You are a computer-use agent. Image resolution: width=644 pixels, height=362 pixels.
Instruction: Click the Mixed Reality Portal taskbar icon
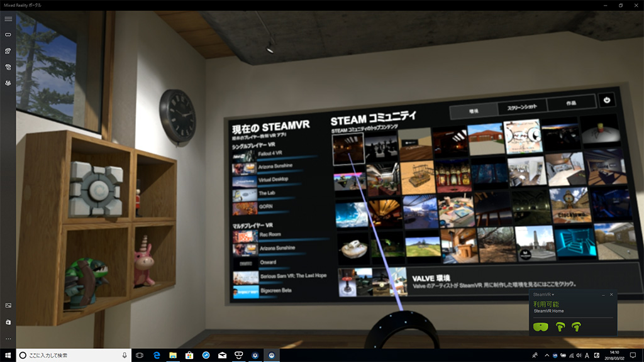tap(238, 356)
